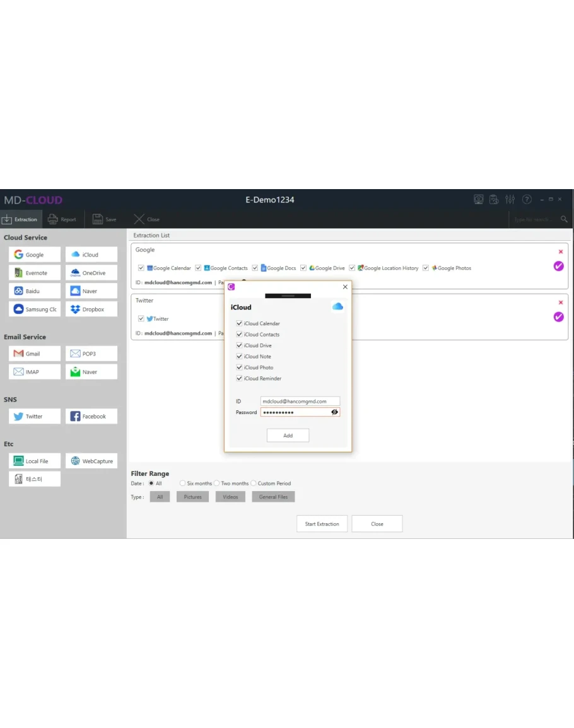The width and height of the screenshot is (574, 728).
Task: Switch to the Report toolbar tab
Action: (62, 219)
